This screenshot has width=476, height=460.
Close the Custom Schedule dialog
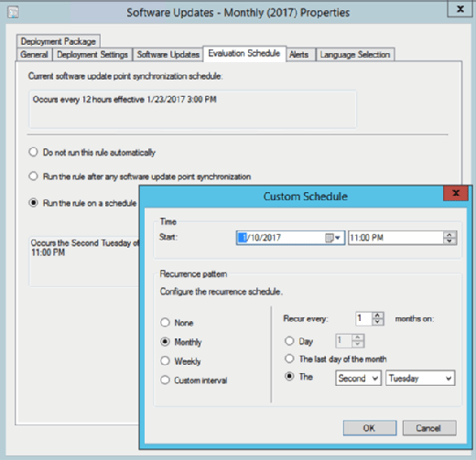click(x=456, y=193)
